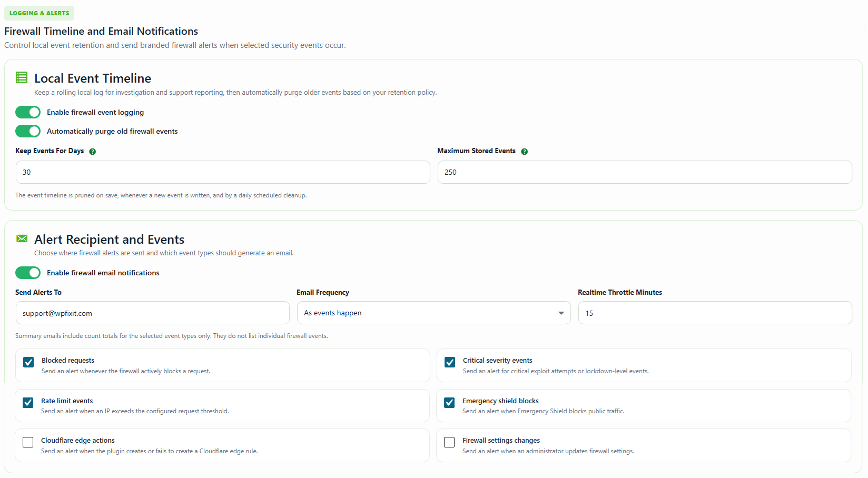The image size is (868, 478).
Task: Click the 'Critical severity events' title text
Action: point(498,361)
